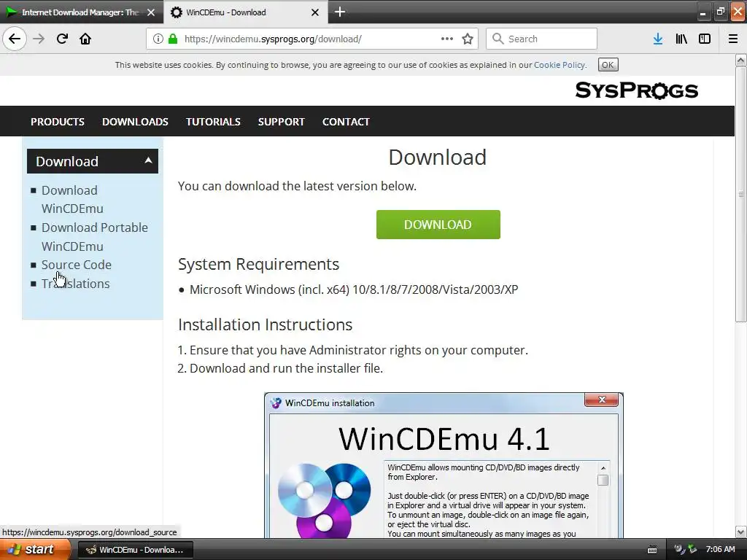747x560 pixels.
Task: Bookmark this page with the star
Action: point(468,39)
